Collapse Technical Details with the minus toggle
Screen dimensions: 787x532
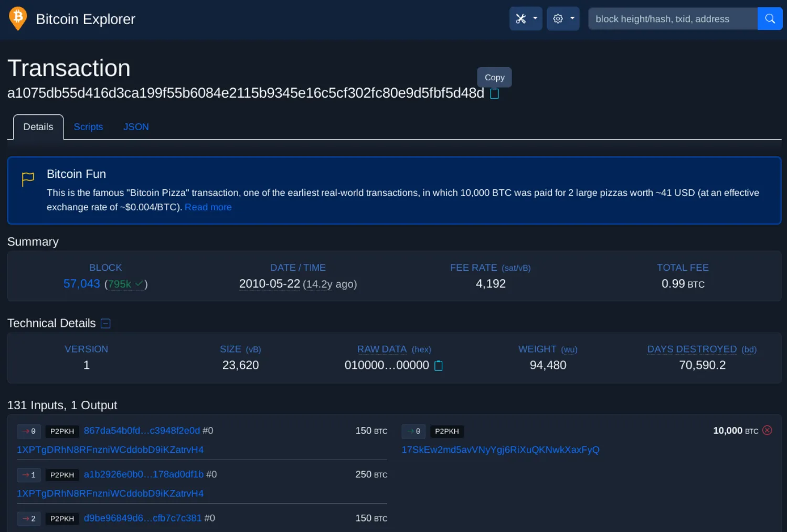(x=105, y=323)
